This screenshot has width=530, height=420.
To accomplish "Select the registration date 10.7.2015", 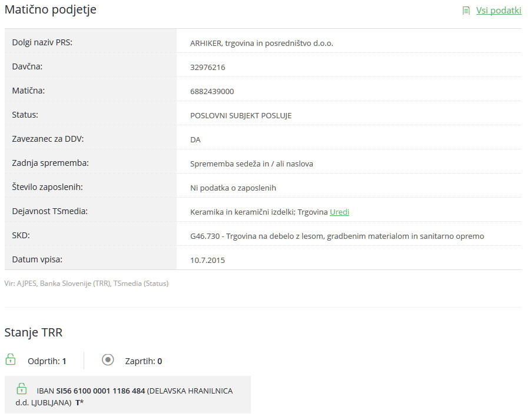I will coord(207,261).
